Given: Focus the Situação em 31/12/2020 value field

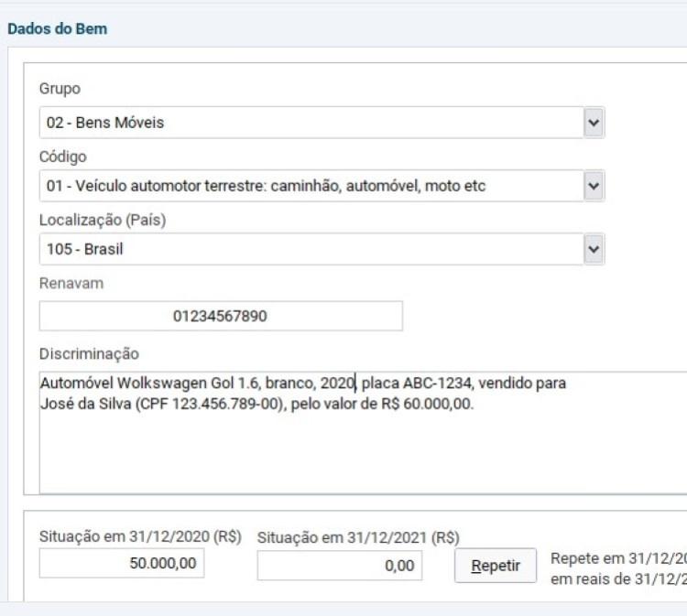Looking at the screenshot, I should (122, 565).
